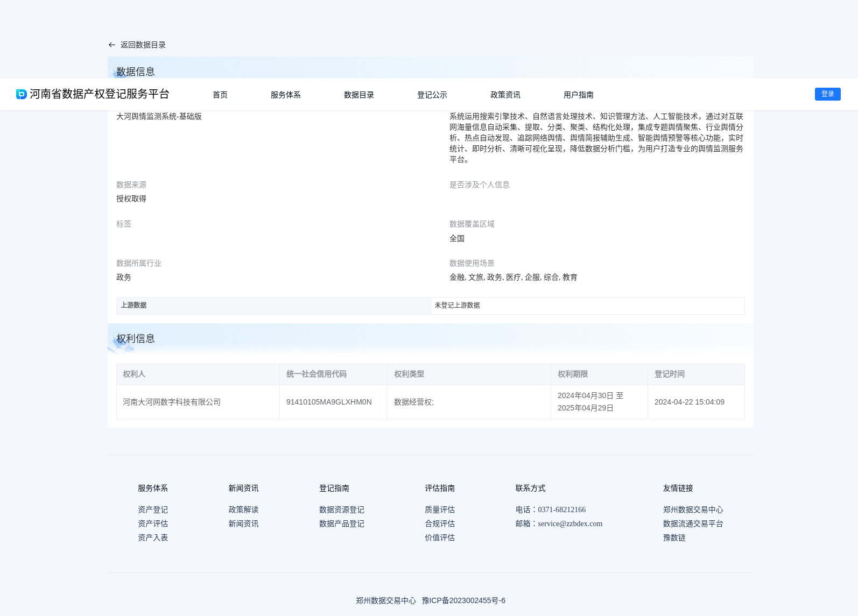Click footer heading 友情链接

tap(678, 488)
